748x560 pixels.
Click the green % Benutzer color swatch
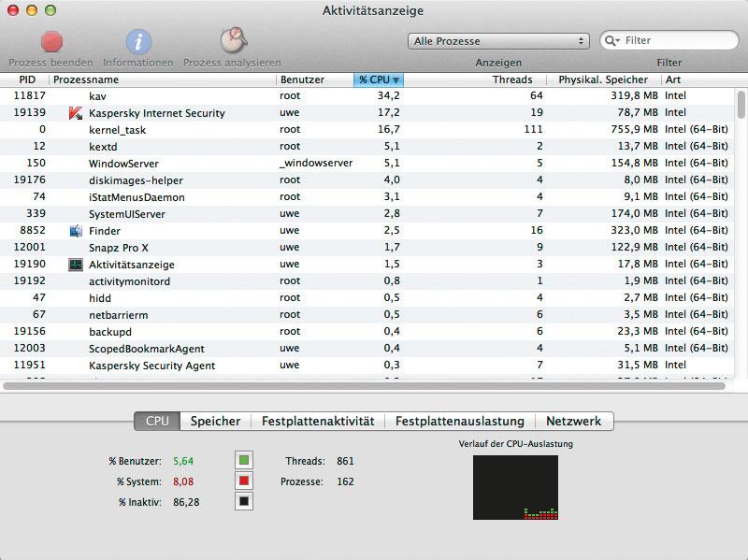coord(244,460)
